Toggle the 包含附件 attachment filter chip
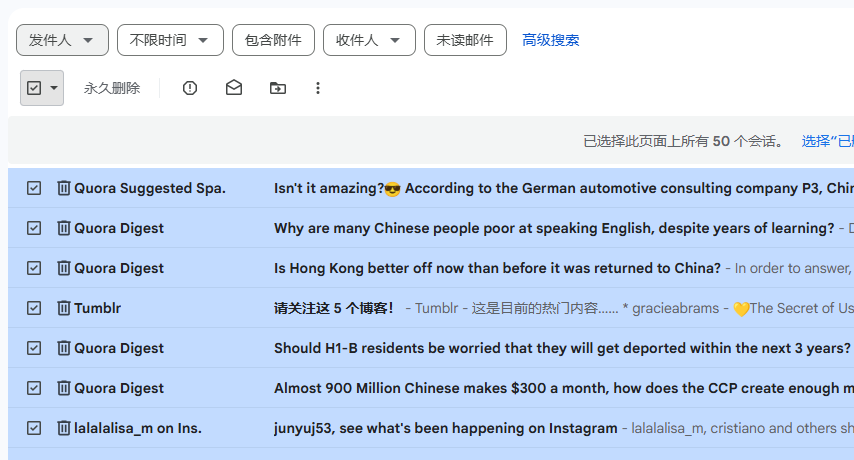The width and height of the screenshot is (854, 460). pyautogui.click(x=273, y=40)
